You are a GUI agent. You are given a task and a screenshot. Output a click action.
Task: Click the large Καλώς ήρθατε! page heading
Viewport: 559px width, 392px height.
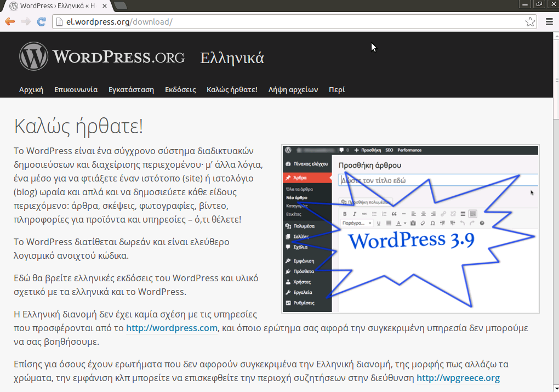click(x=78, y=126)
